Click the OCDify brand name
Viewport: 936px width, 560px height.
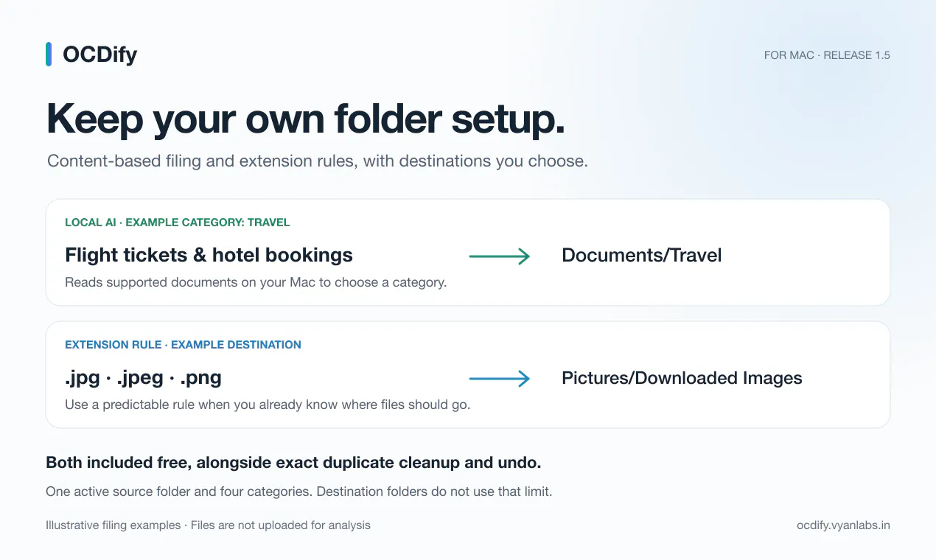pyautogui.click(x=100, y=55)
